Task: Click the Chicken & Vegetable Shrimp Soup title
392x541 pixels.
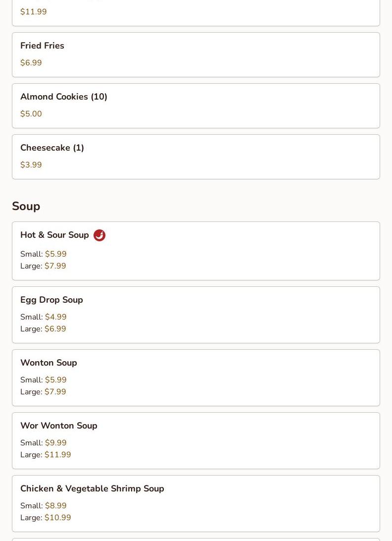Action: point(92,488)
